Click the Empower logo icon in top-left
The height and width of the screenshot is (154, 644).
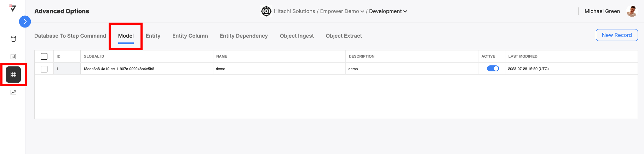(13, 8)
